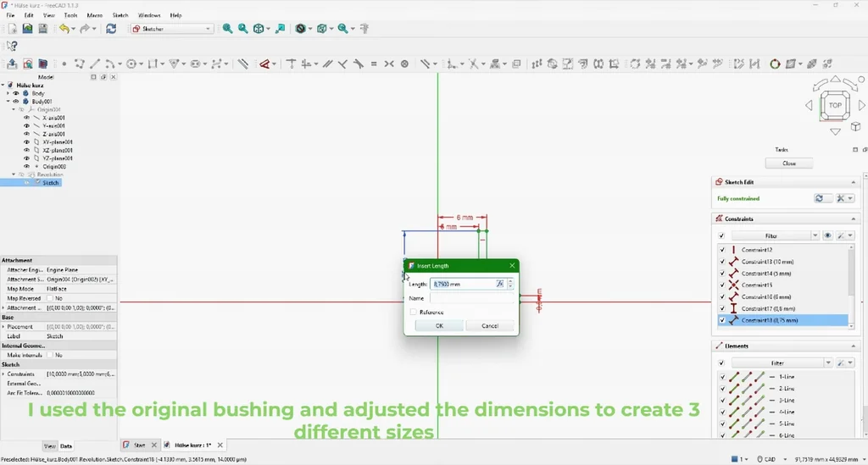Switch to the View property tab
Image resolution: width=868 pixels, height=465 pixels.
point(49,446)
